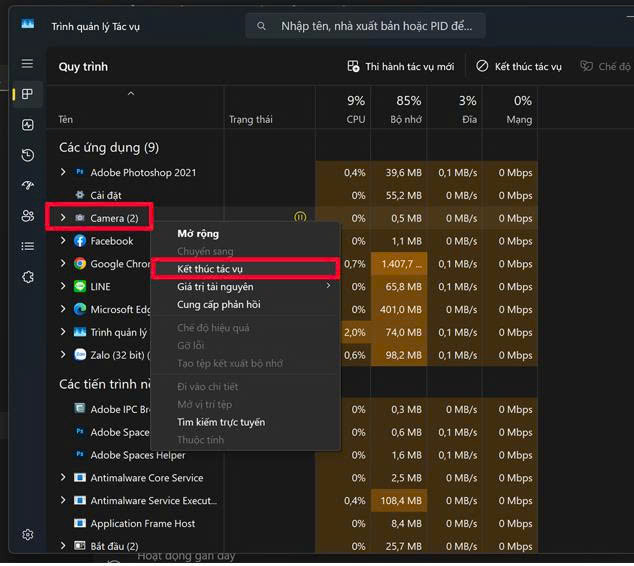Expand the Facebook process group
The width and height of the screenshot is (634, 566).
click(63, 241)
